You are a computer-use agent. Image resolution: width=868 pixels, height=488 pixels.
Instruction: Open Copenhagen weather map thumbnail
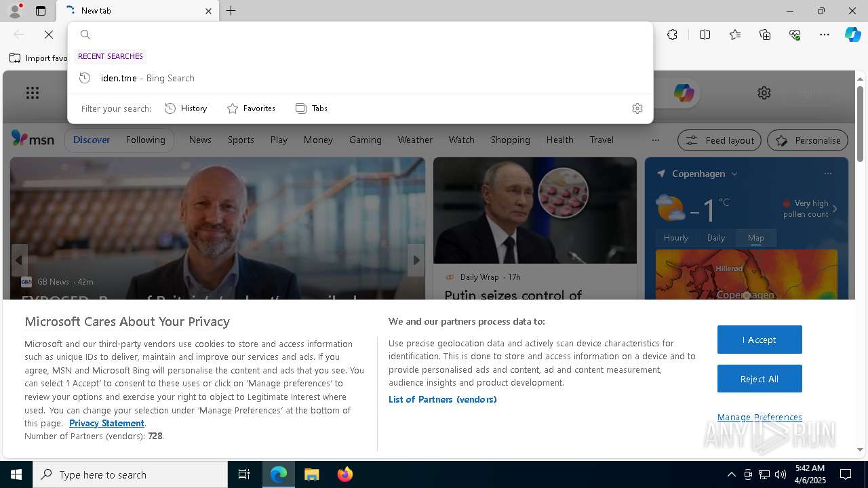pos(747,274)
